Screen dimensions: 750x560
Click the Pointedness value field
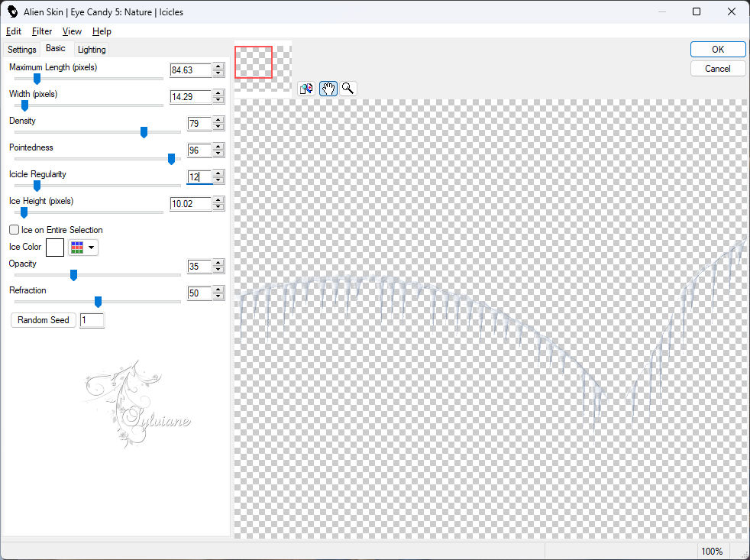(199, 151)
